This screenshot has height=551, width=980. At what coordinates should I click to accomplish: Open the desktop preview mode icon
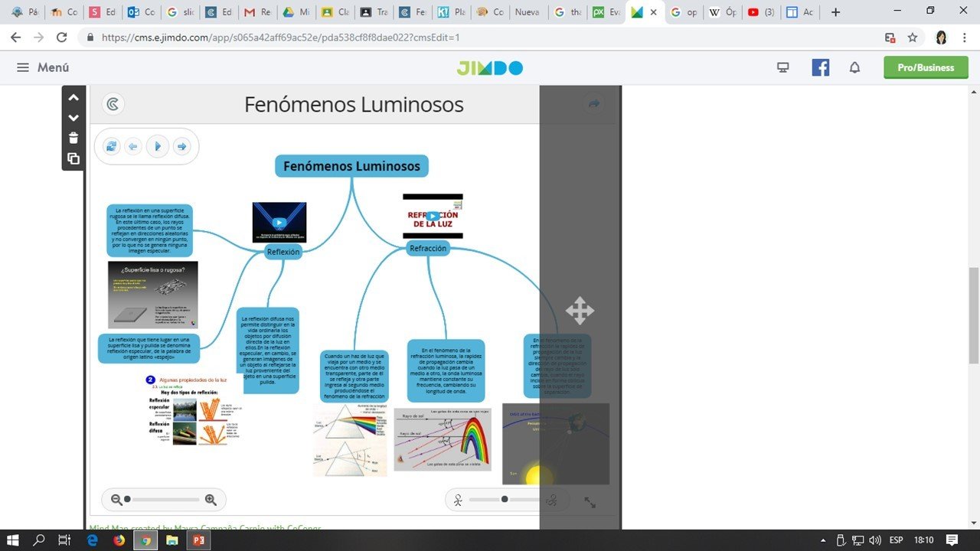pyautogui.click(x=782, y=67)
